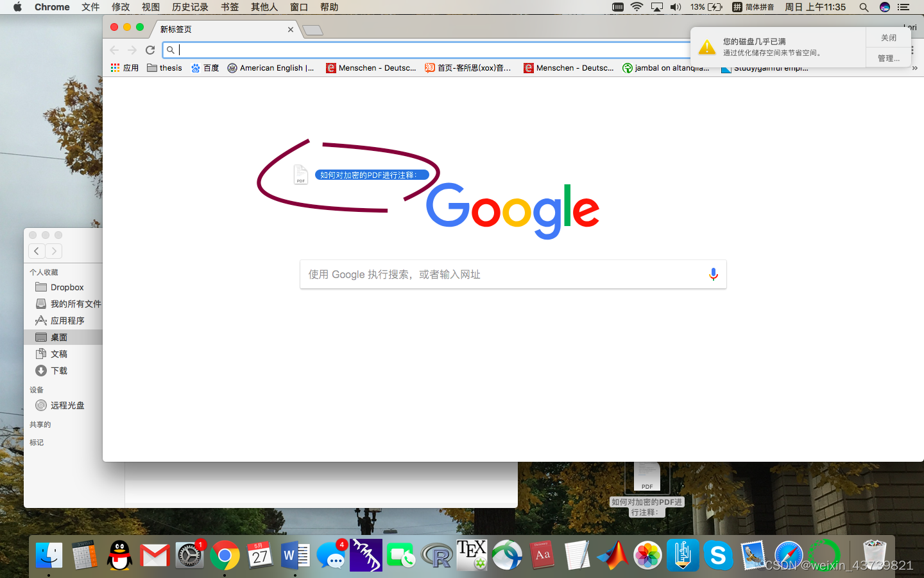Select 下载 in the Finder sidebar
This screenshot has height=578, width=924.
point(63,371)
